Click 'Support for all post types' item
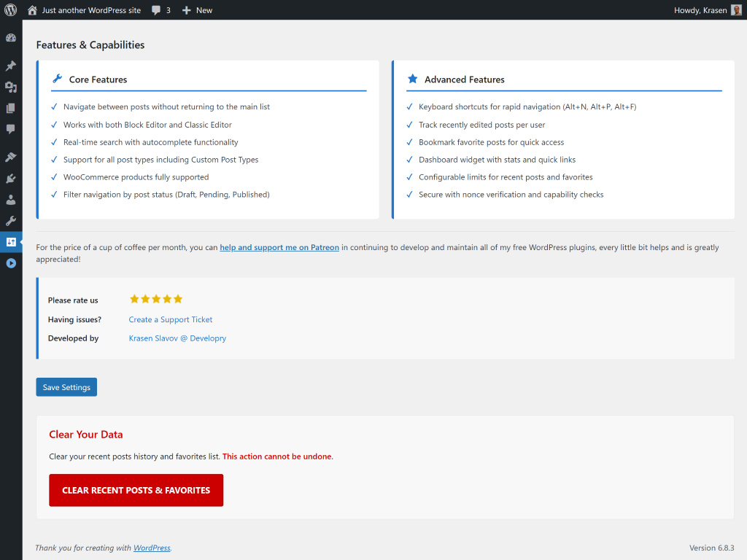The width and height of the screenshot is (747, 560). pyautogui.click(x=161, y=160)
